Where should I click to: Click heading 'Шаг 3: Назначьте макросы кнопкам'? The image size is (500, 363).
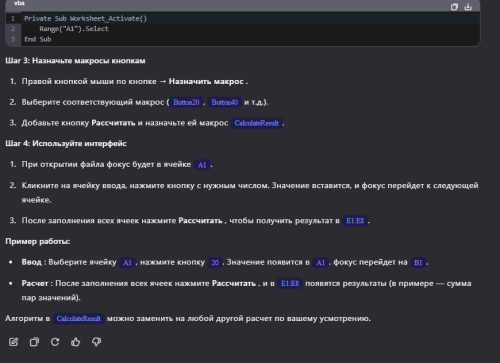pyautogui.click(x=75, y=61)
